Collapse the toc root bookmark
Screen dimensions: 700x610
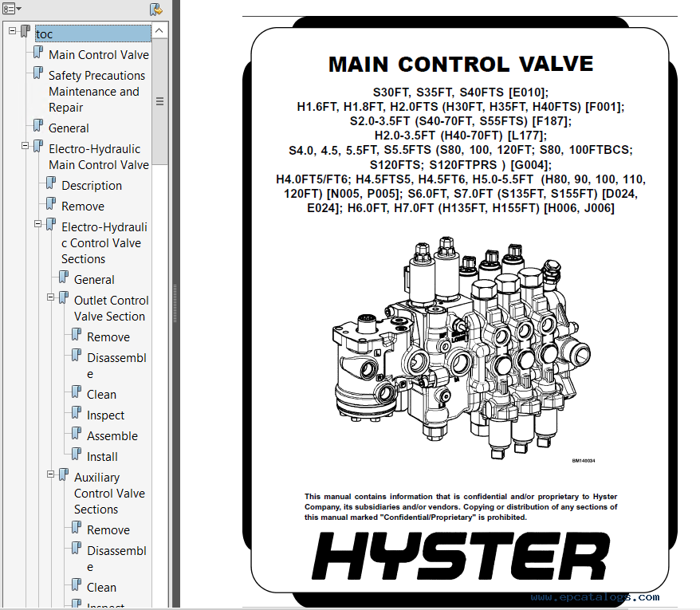tap(13, 31)
